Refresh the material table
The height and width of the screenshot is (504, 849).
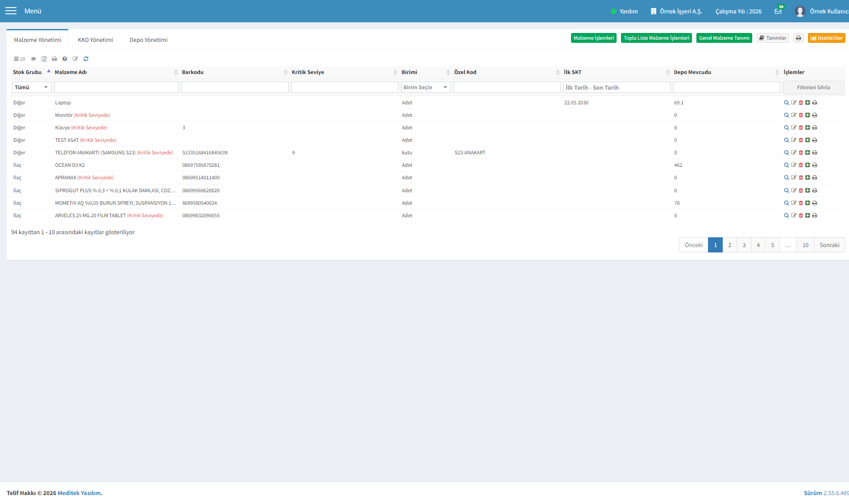coord(86,59)
